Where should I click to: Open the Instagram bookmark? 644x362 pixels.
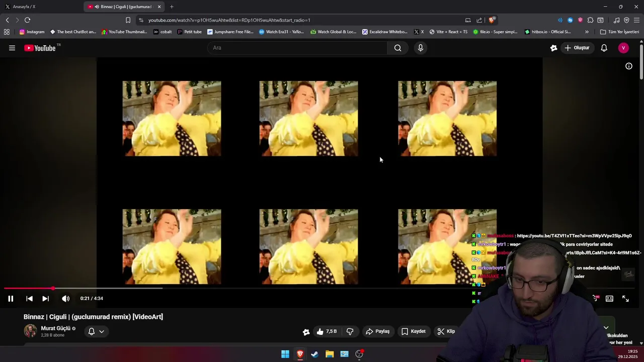[32, 32]
